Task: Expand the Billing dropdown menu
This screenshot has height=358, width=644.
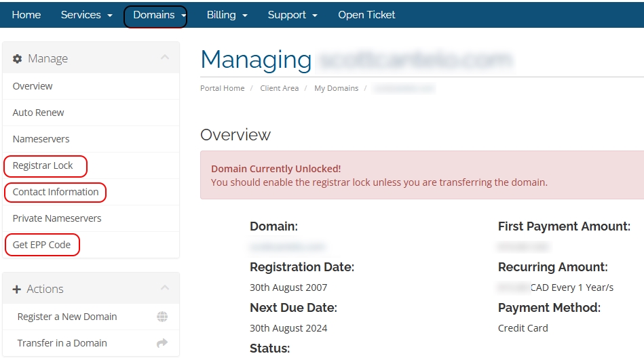Action: (x=227, y=15)
